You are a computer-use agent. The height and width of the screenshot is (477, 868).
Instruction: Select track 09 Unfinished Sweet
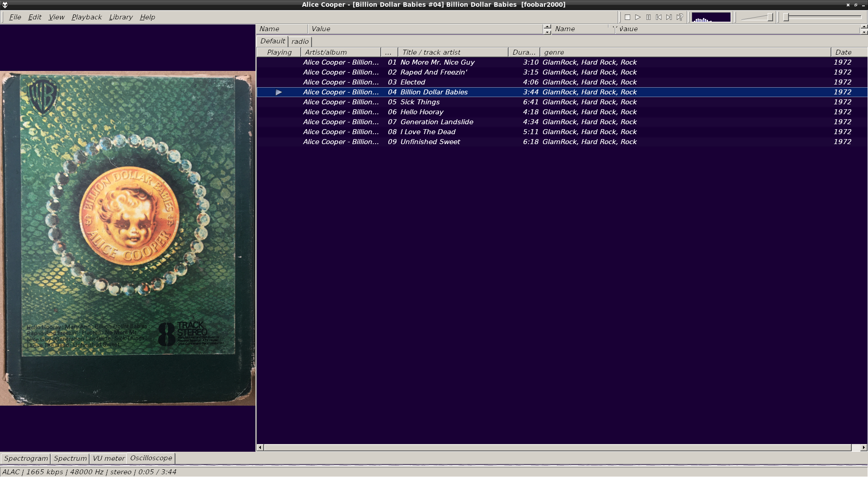(x=562, y=142)
